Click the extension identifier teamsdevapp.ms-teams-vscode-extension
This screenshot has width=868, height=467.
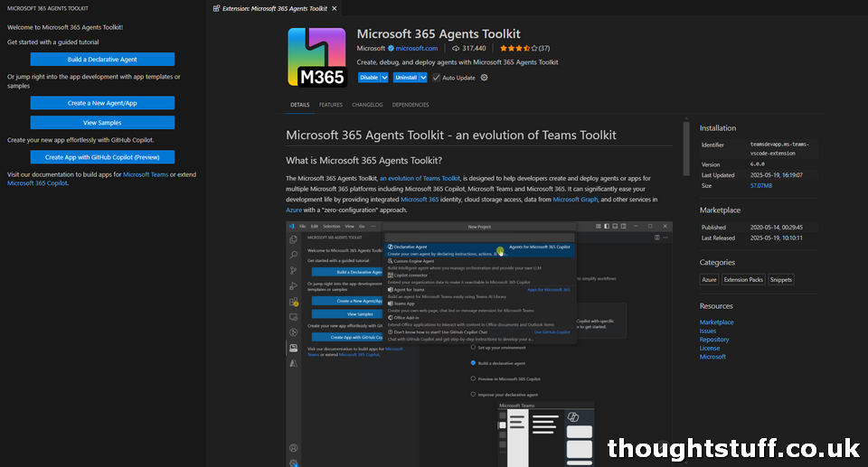pyautogui.click(x=779, y=149)
